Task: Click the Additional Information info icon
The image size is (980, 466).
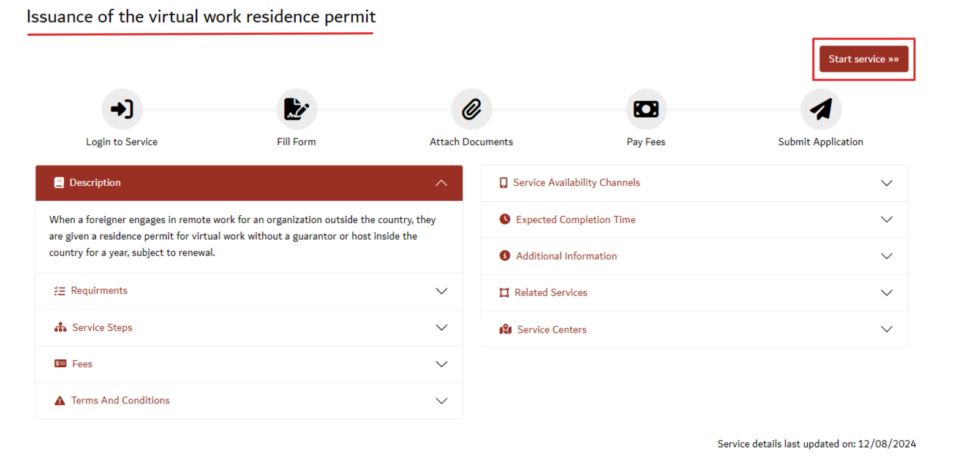Action: (x=505, y=256)
